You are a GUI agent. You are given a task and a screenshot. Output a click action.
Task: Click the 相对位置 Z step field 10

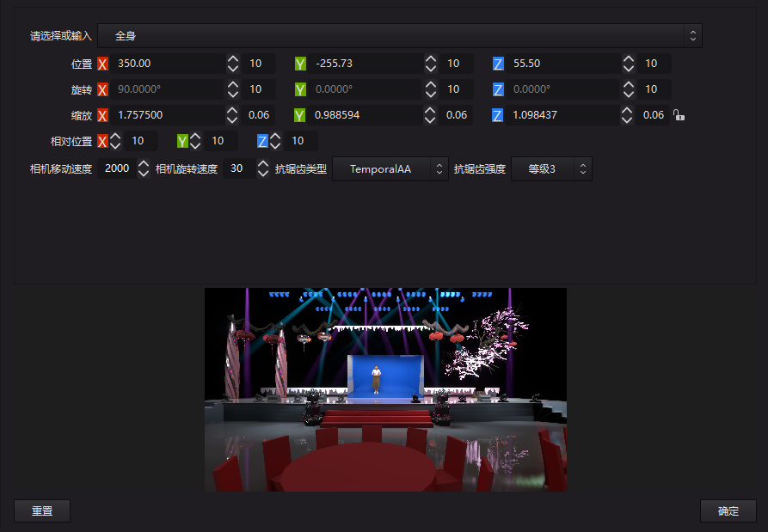(x=301, y=142)
